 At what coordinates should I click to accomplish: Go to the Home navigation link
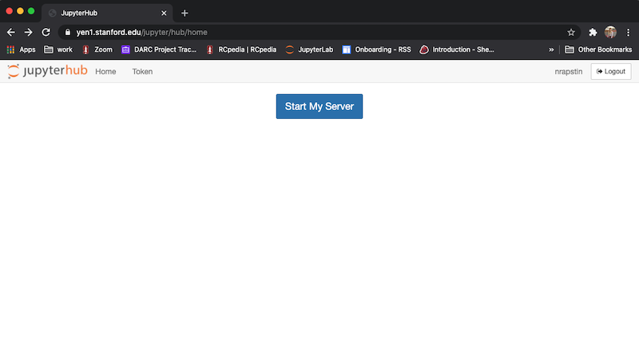point(105,71)
